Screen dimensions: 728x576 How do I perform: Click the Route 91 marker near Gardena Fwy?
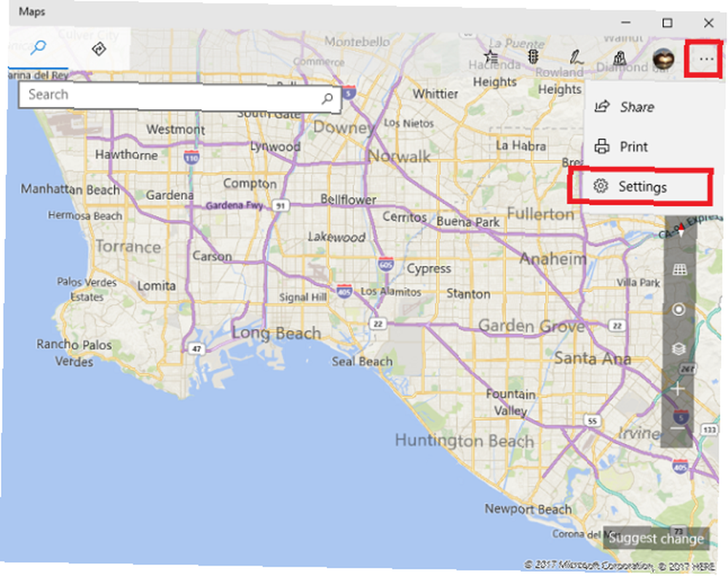280,205
